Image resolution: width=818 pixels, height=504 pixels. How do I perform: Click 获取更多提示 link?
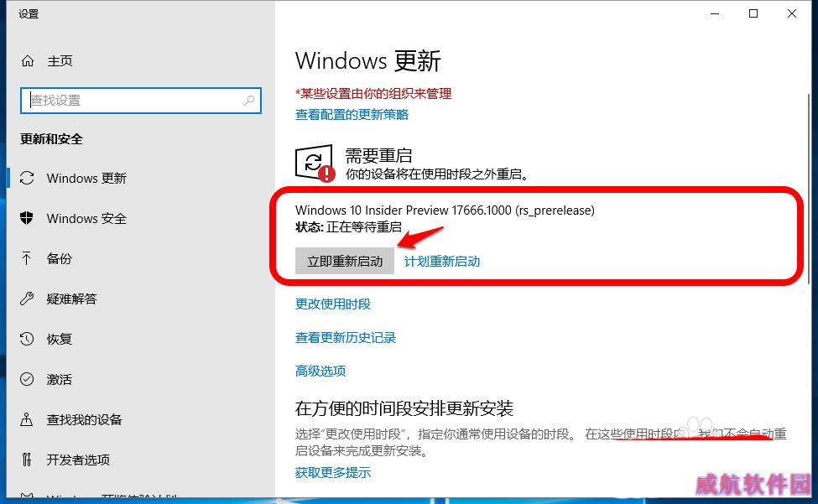[x=333, y=472]
